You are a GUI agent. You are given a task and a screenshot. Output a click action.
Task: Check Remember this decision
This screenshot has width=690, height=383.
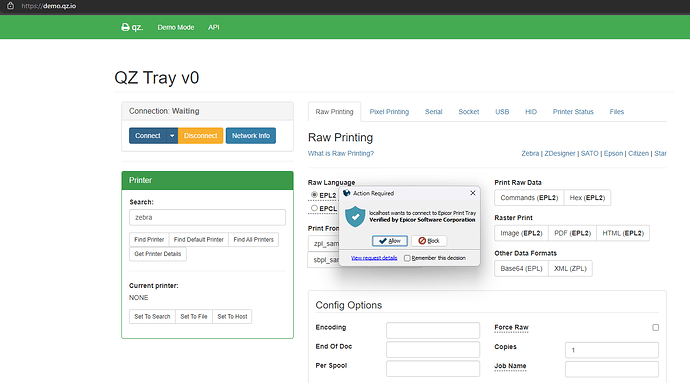pos(407,258)
